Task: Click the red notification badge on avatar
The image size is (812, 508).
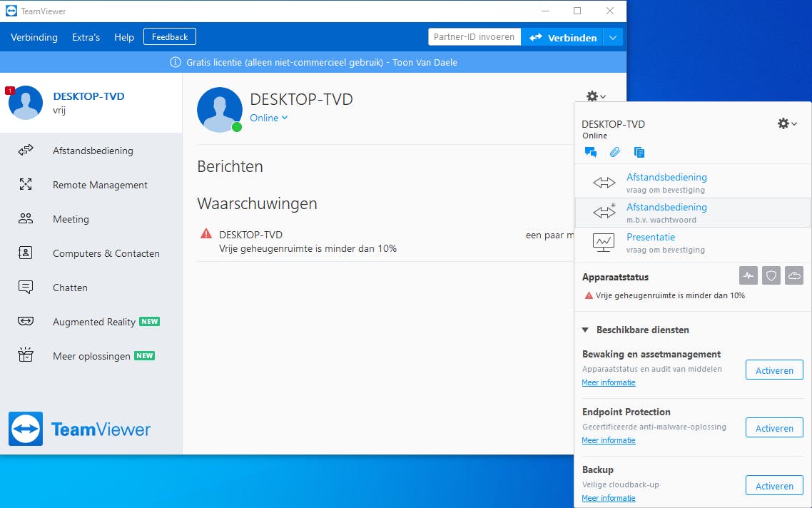Action: [10, 91]
